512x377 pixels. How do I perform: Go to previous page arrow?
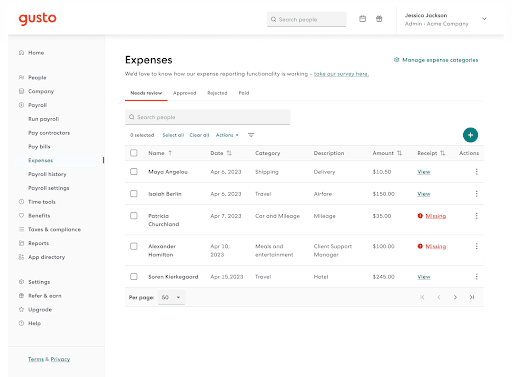(439, 297)
